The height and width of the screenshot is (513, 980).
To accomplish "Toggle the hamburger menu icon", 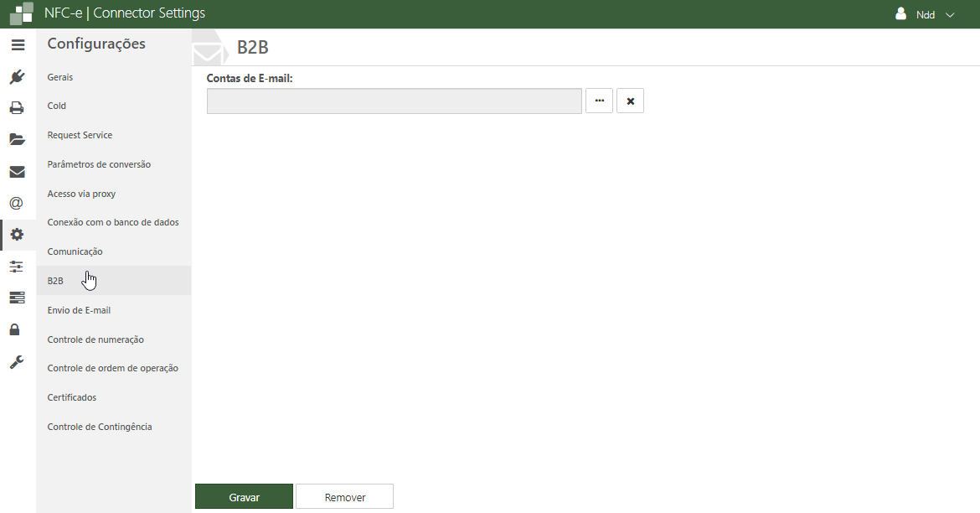I will (18, 45).
